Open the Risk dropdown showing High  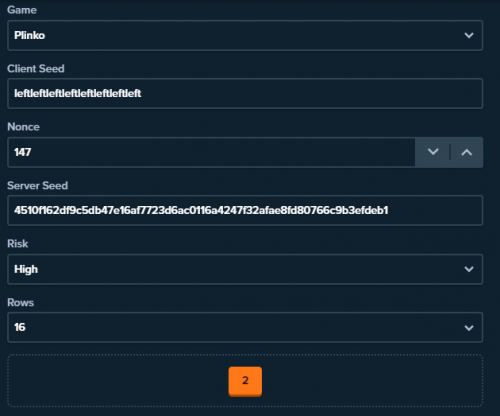coord(245,269)
